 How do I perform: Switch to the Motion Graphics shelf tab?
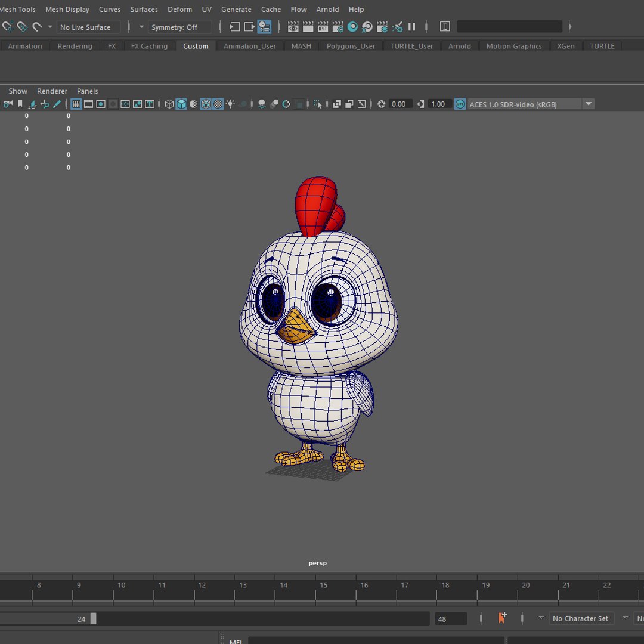pyautogui.click(x=514, y=46)
